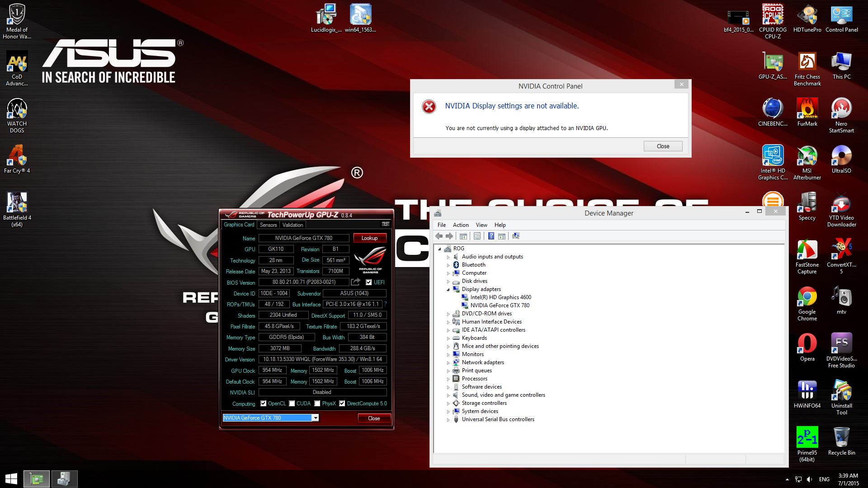The image size is (868, 488).
Task: Click Close in NVIDIA Control Panel dialog
Action: pos(663,146)
